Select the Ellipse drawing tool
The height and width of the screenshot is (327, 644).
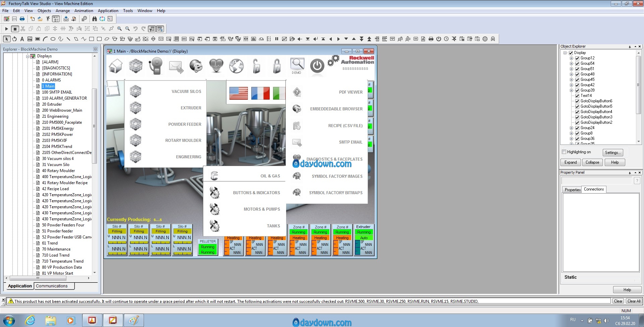pos(53,39)
